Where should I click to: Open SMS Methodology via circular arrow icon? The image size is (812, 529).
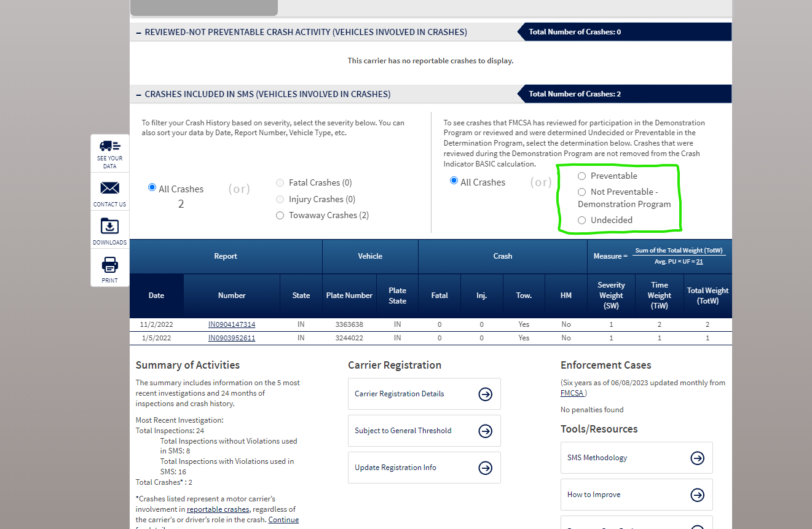(697, 458)
